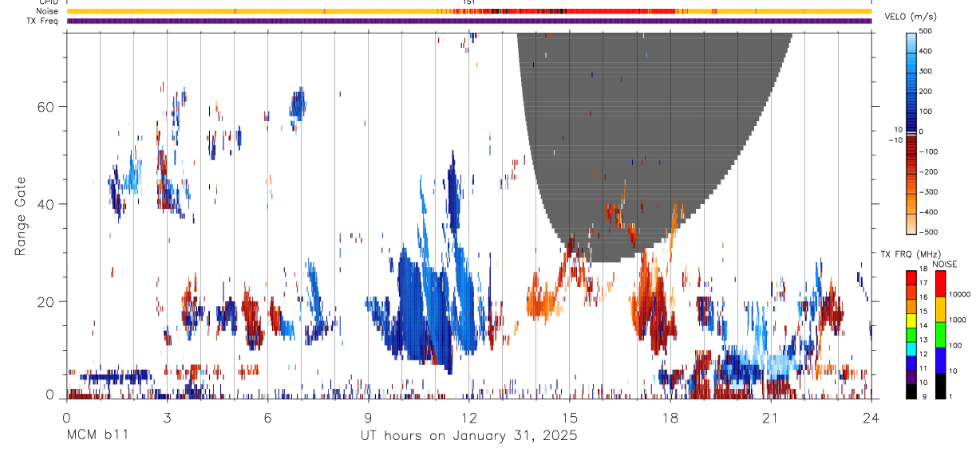
Task: Click the 'Noise' row label at top left
Action: (x=47, y=11)
